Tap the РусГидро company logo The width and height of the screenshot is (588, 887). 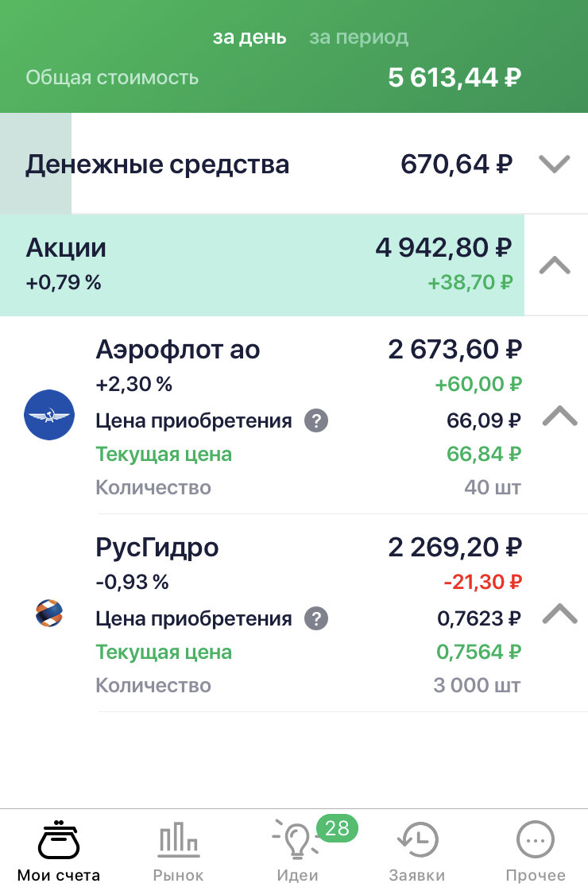click(48, 613)
